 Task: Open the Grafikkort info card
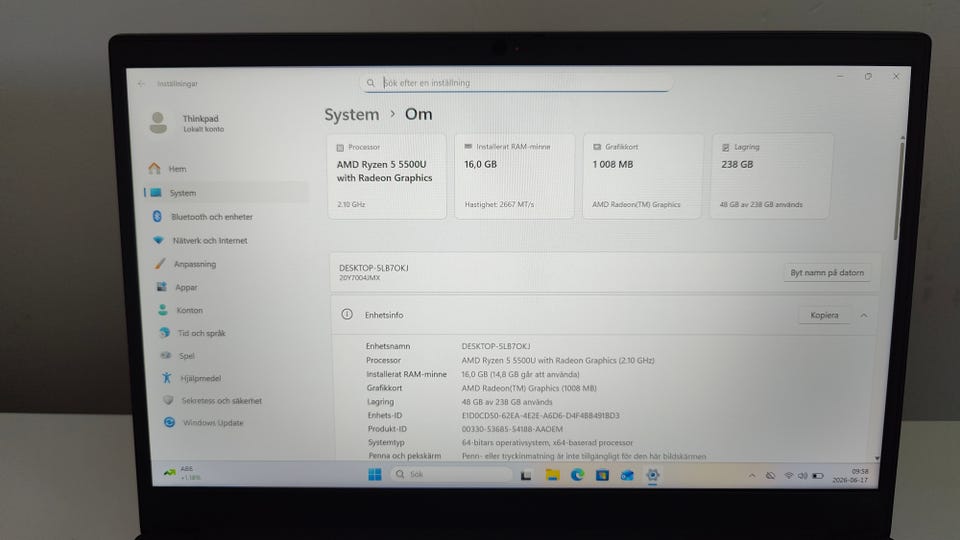(642, 176)
